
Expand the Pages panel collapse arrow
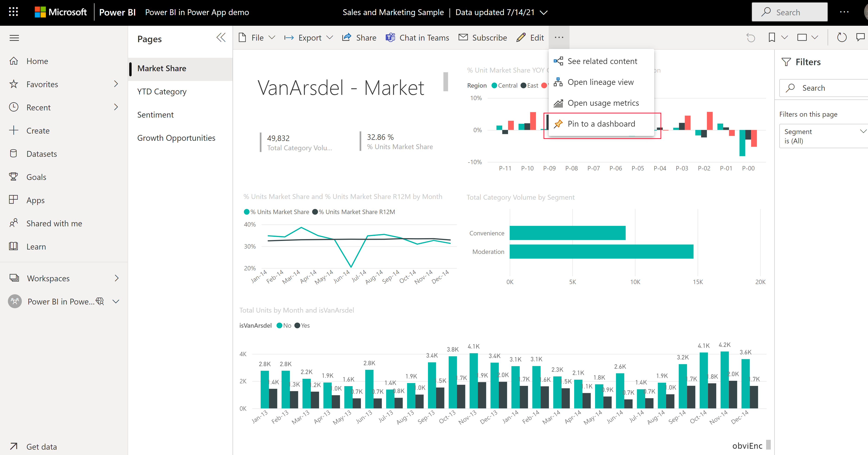[220, 37]
